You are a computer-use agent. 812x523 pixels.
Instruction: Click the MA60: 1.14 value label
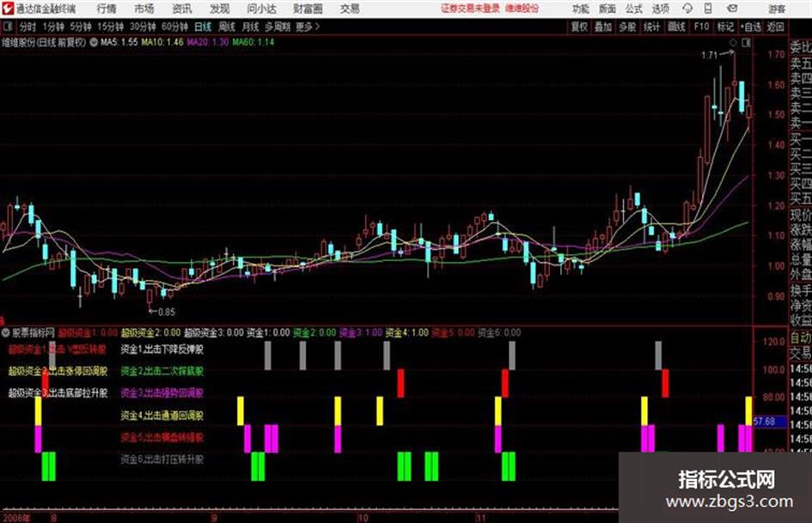pyautogui.click(x=253, y=42)
